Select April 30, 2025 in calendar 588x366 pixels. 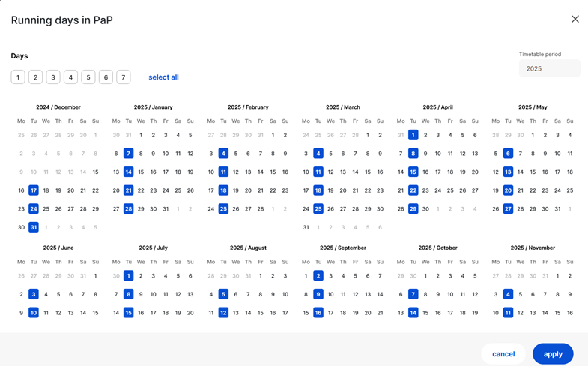425,208
